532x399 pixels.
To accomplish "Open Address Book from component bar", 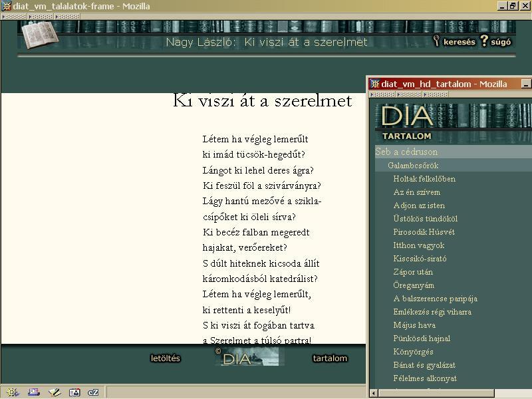I will (x=74, y=392).
